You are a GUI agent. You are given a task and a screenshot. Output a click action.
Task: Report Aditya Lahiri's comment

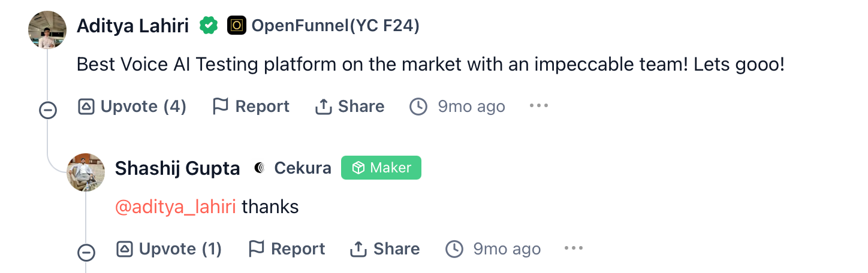click(251, 107)
